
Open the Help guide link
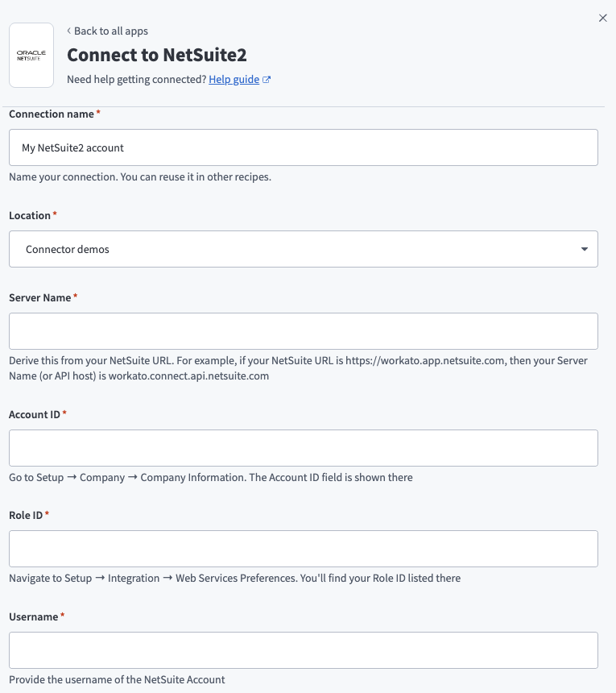point(233,79)
